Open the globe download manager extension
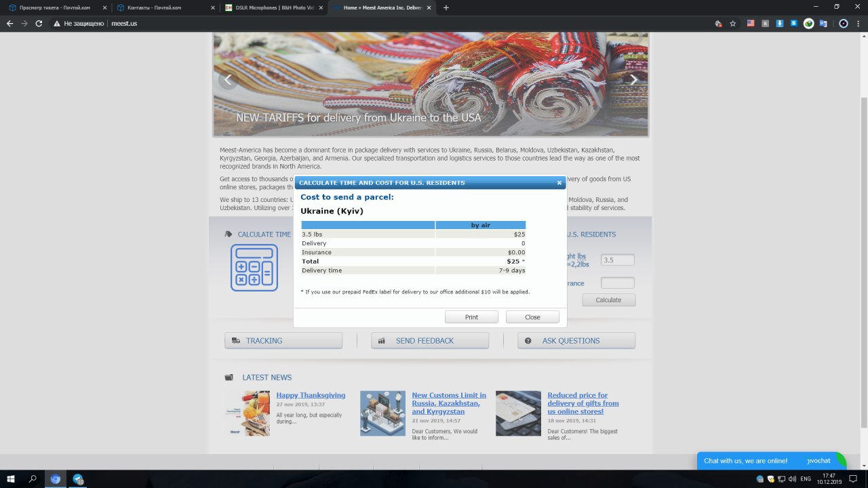 [x=809, y=23]
